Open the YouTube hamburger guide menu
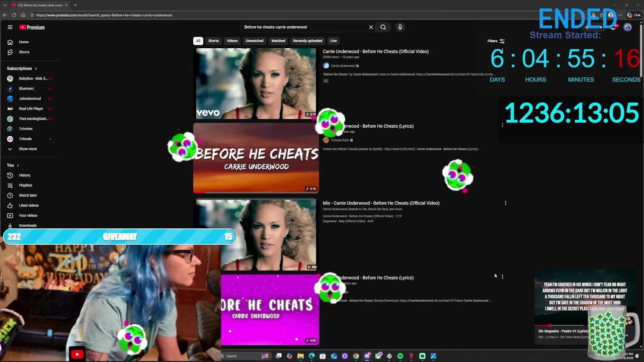Viewport: 644px width, 362px height. coord(10,27)
